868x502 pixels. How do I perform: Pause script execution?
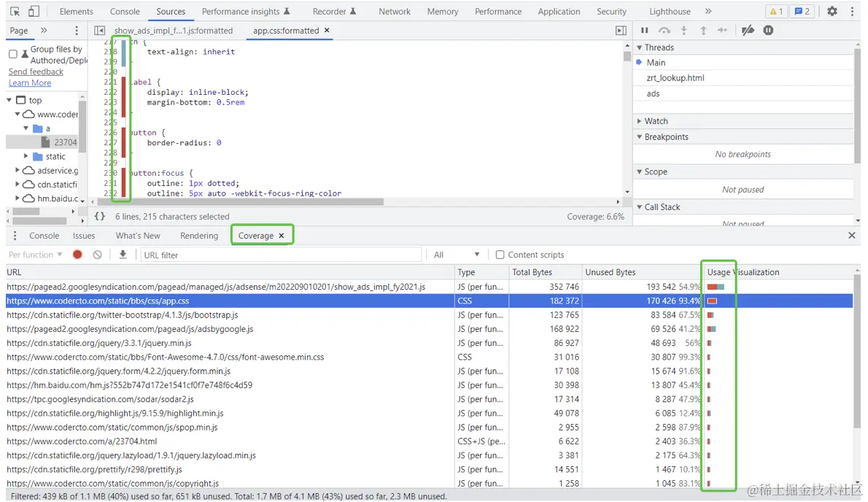click(644, 31)
